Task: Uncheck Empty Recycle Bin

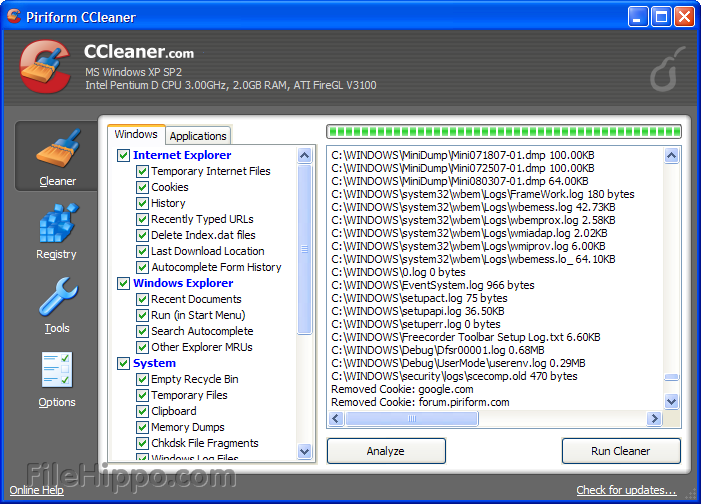Action: [142, 379]
